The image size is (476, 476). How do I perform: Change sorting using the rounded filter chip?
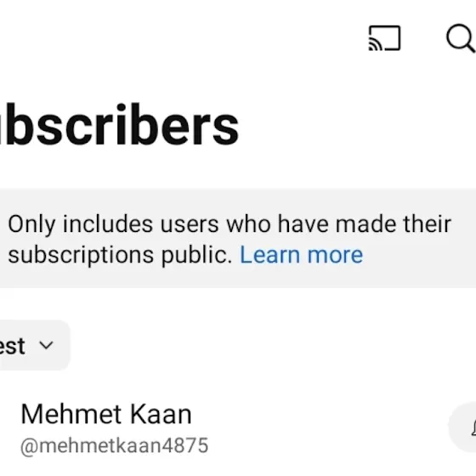[x=35, y=345]
